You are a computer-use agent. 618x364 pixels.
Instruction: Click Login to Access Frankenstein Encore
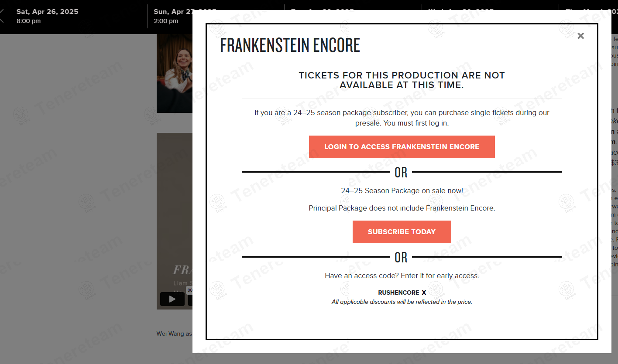pyautogui.click(x=402, y=147)
